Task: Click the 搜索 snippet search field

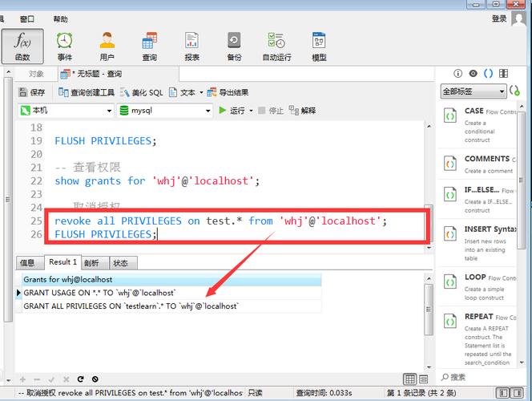Action: 482,377
